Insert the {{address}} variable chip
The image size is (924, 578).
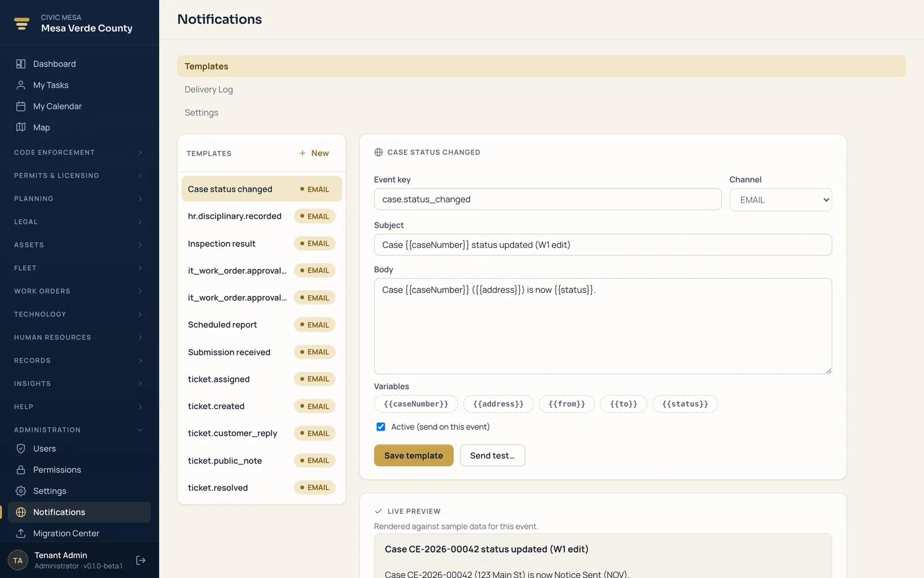pos(498,404)
